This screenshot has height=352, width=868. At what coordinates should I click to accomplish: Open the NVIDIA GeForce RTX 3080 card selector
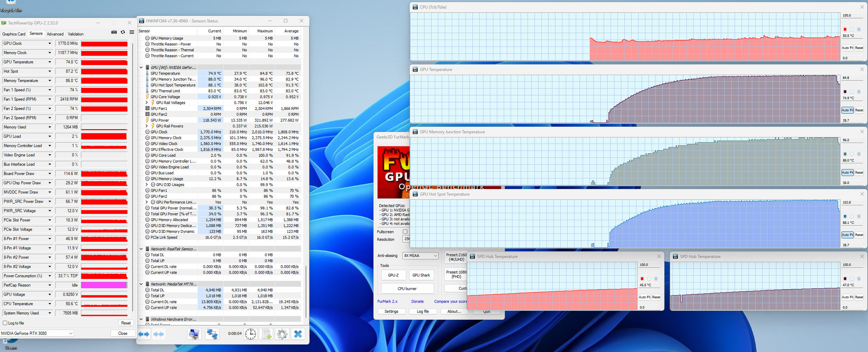[37, 333]
